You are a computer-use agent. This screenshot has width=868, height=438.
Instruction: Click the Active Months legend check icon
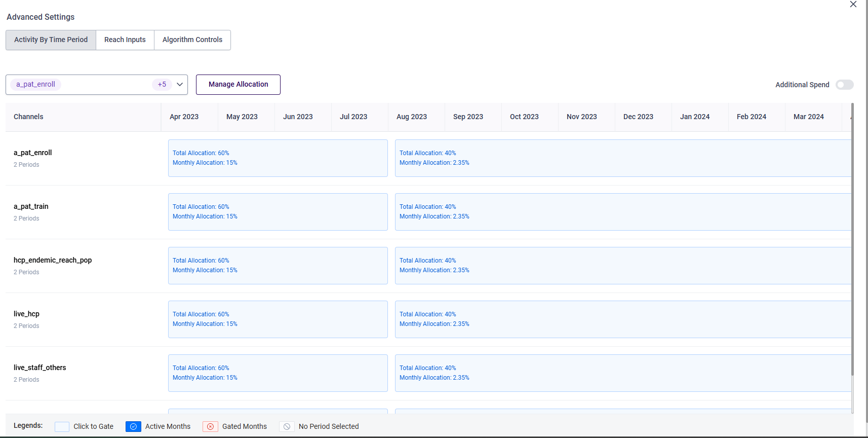pyautogui.click(x=133, y=427)
